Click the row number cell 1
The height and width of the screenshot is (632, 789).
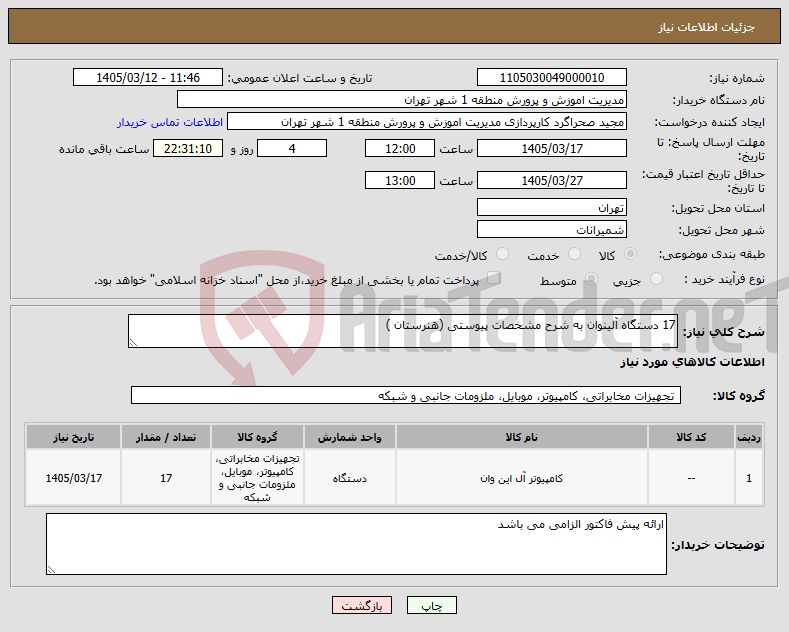tap(749, 478)
